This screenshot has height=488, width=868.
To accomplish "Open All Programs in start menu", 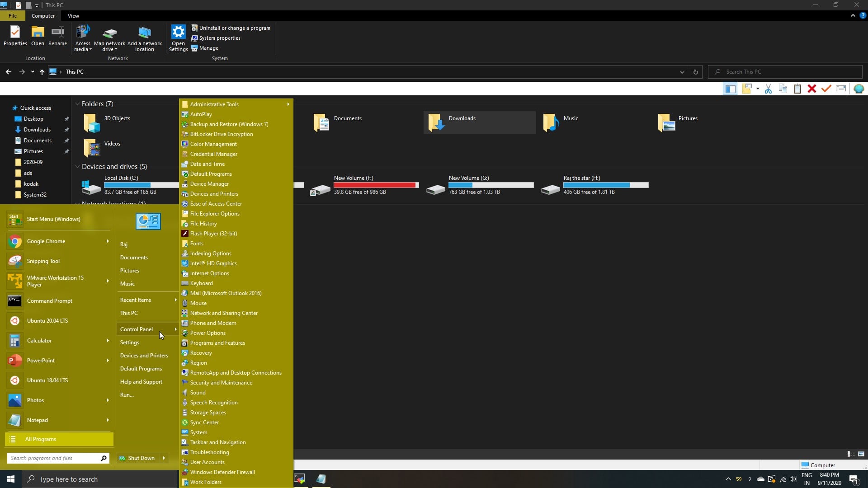I will [59, 439].
